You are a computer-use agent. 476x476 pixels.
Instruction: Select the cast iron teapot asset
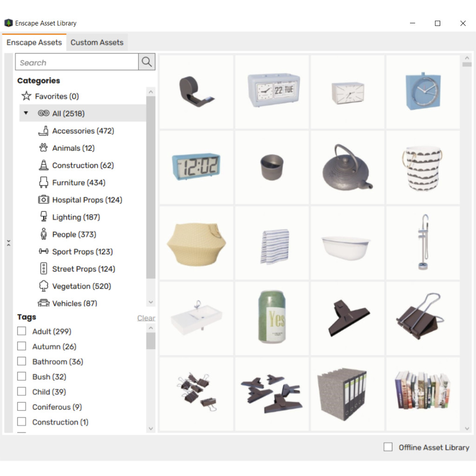click(x=348, y=167)
